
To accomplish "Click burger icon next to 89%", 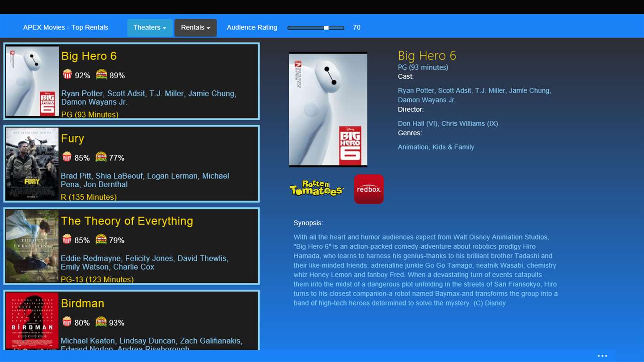I will point(102,74).
